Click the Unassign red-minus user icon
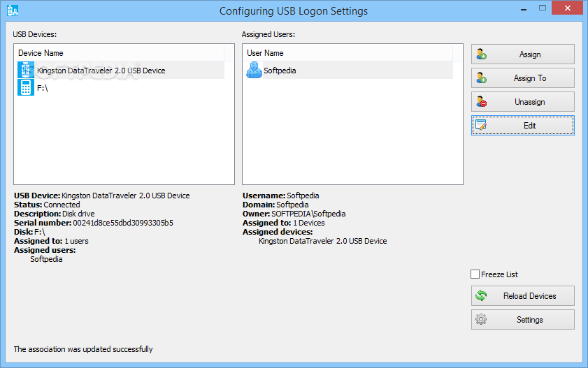 click(482, 101)
